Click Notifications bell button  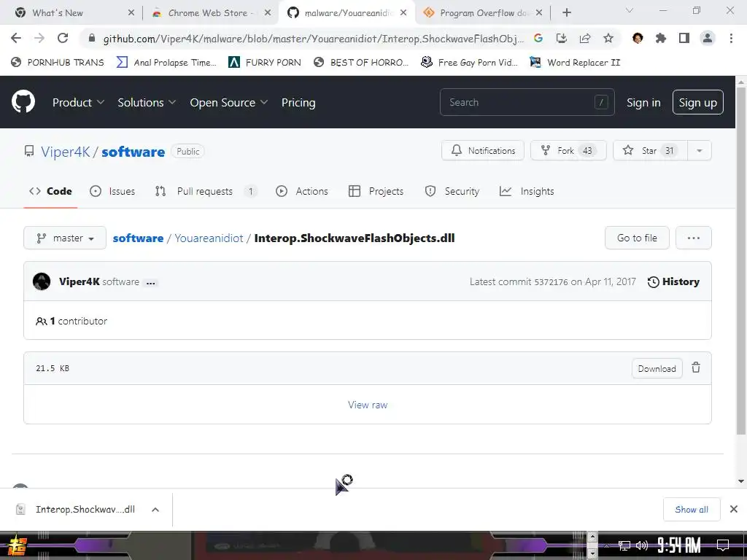pyautogui.click(x=483, y=150)
